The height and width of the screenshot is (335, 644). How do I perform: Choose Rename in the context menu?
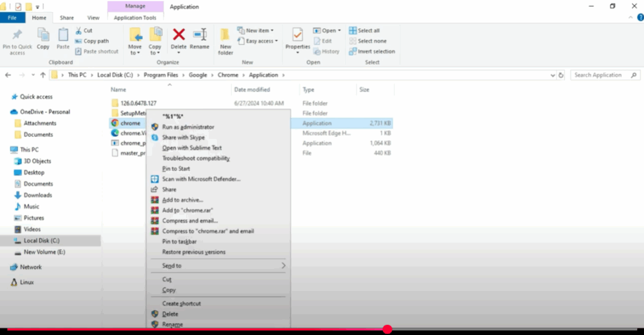click(x=218, y=324)
